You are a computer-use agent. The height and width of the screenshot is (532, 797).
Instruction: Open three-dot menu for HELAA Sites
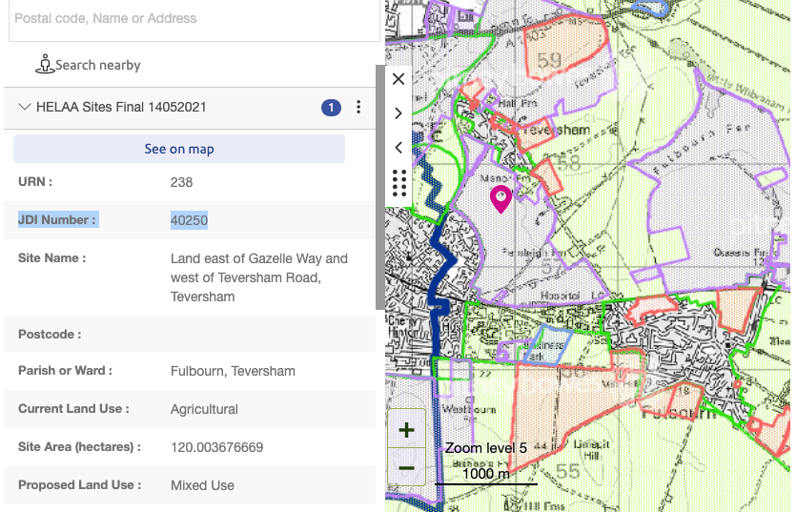[358, 108]
